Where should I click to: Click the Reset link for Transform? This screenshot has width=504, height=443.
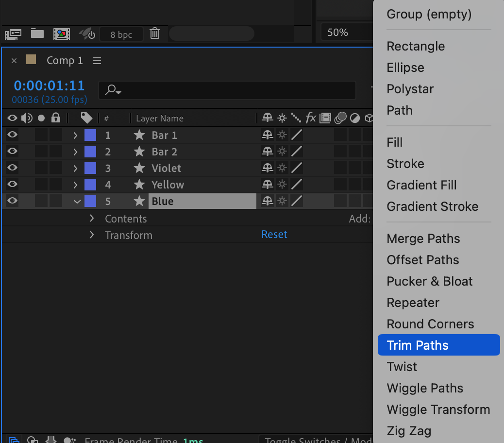[274, 235]
